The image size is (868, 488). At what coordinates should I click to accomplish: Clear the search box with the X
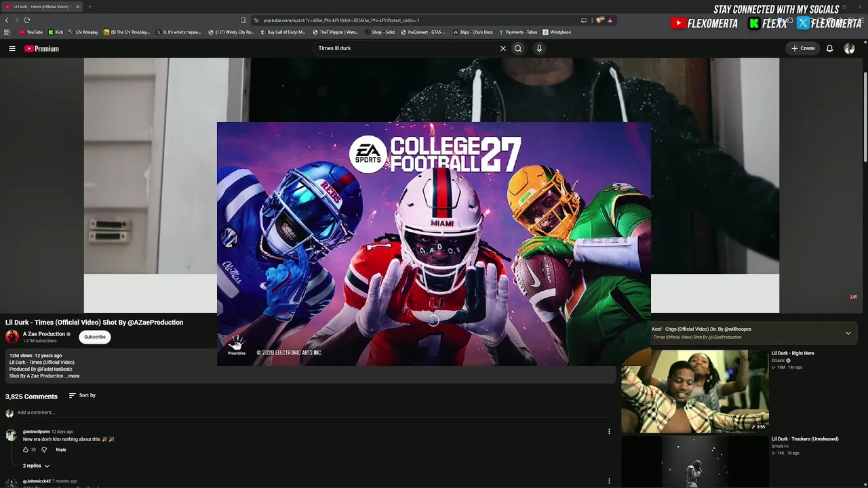click(x=503, y=49)
